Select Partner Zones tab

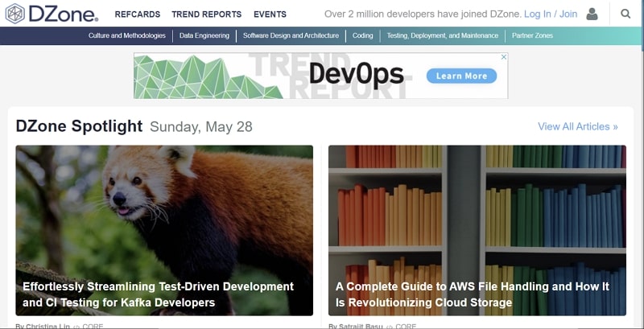[532, 35]
